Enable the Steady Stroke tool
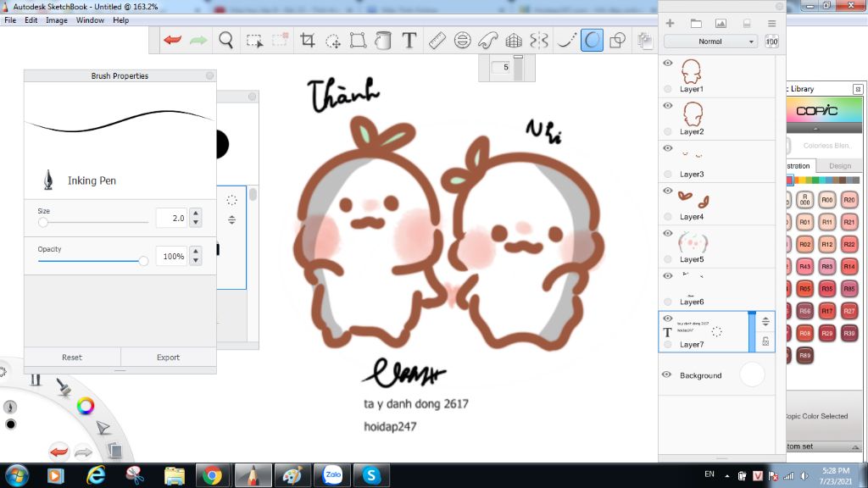This screenshot has height=488, width=868. point(565,40)
